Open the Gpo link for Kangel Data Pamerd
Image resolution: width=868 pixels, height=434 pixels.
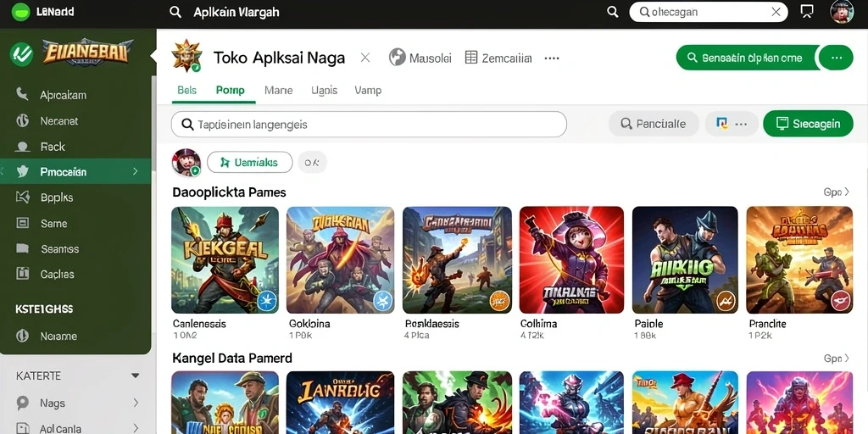[836, 359]
